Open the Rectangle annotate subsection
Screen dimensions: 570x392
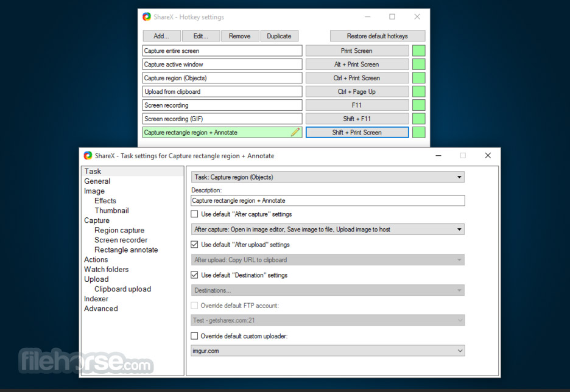[126, 250]
